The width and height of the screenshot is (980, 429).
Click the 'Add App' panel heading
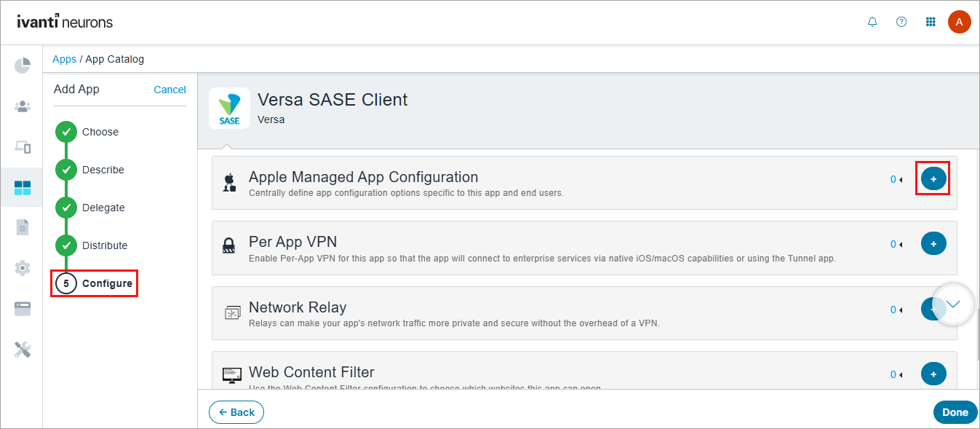coord(76,90)
